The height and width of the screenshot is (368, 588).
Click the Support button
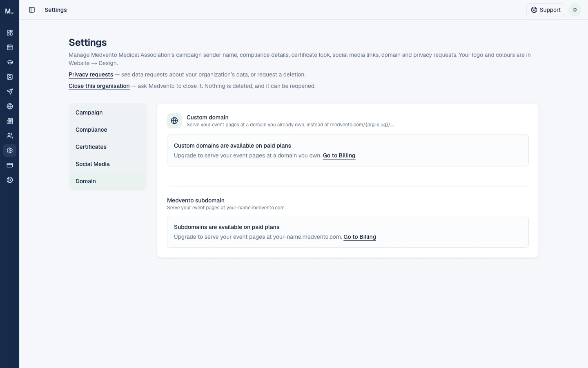tap(546, 10)
